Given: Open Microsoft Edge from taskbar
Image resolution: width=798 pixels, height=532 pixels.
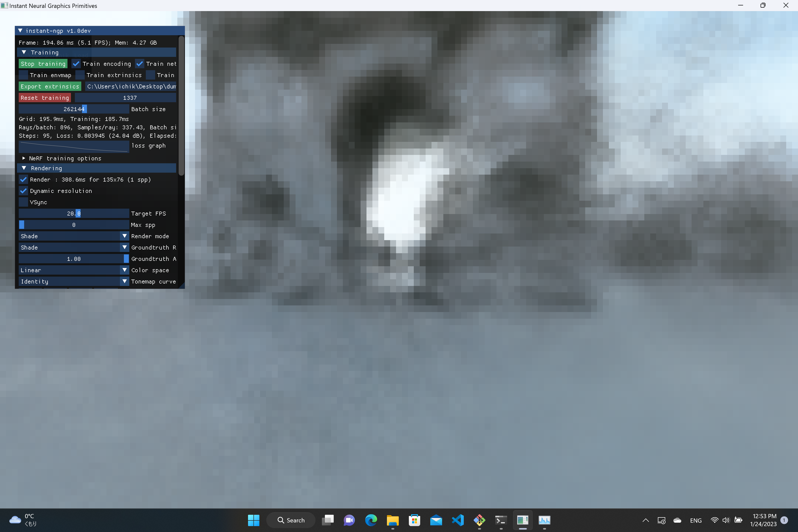Looking at the screenshot, I should pyautogui.click(x=371, y=520).
